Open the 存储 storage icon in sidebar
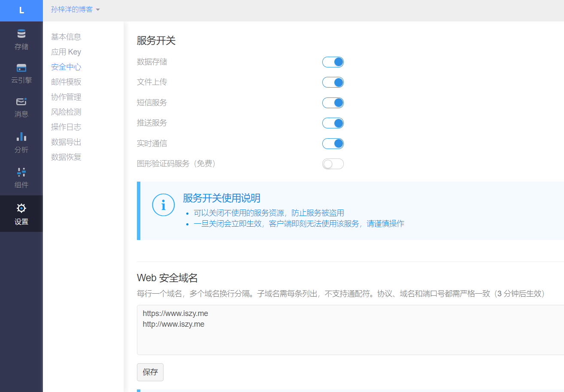The image size is (564, 392). click(x=21, y=34)
